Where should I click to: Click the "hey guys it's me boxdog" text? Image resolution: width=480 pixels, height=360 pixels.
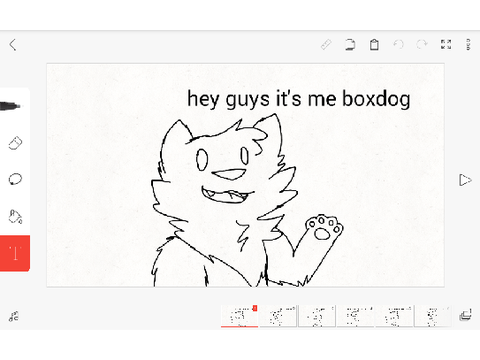pos(299,99)
